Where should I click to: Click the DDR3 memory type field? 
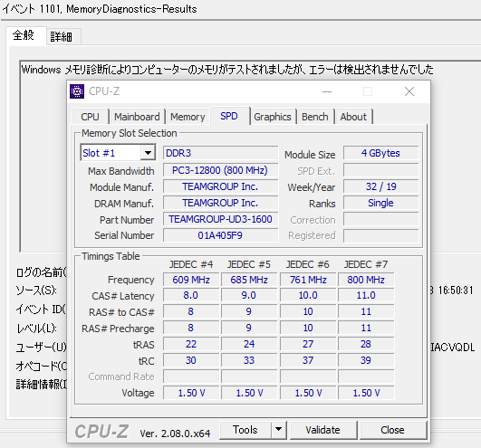pos(220,153)
